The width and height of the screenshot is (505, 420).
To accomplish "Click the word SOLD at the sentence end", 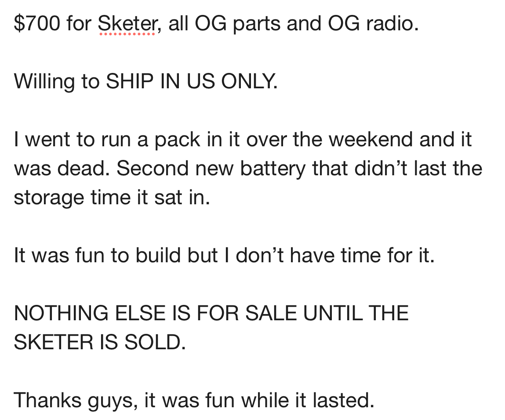I will pos(155,342).
